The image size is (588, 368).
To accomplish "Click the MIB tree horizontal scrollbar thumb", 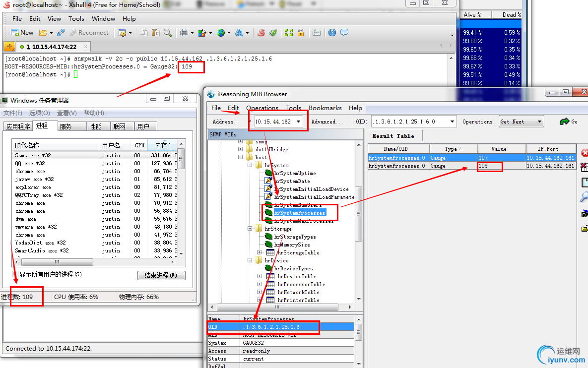I will (277, 307).
